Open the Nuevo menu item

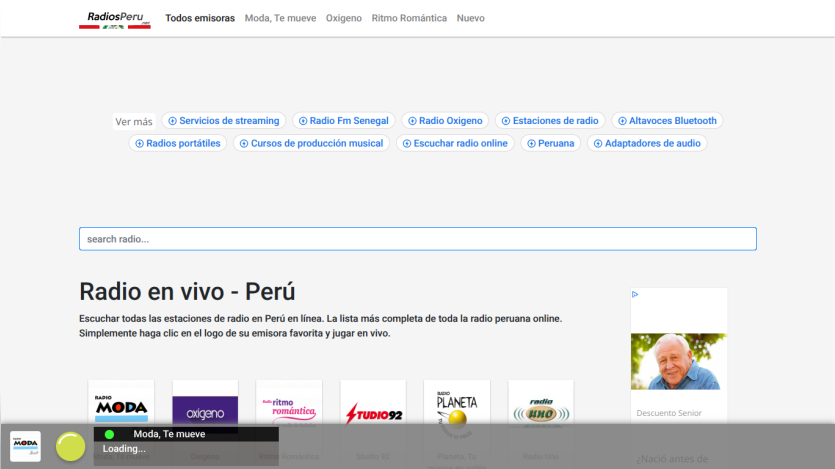tap(470, 18)
